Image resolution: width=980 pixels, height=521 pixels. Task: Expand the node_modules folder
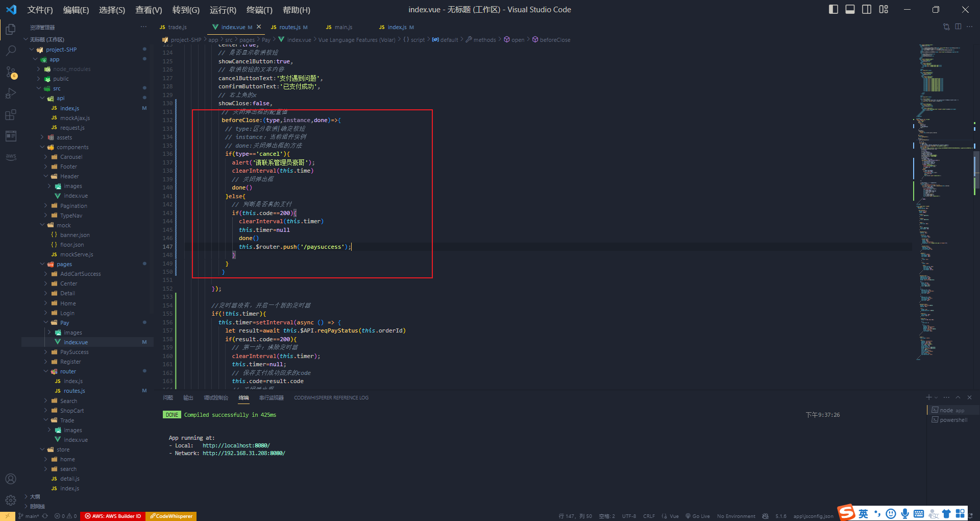[39, 69]
